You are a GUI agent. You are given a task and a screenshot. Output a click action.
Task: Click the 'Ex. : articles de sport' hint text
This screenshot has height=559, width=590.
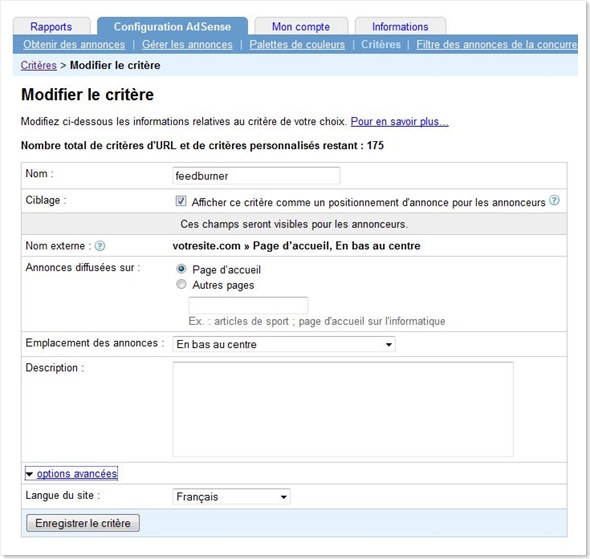pyautogui.click(x=317, y=321)
